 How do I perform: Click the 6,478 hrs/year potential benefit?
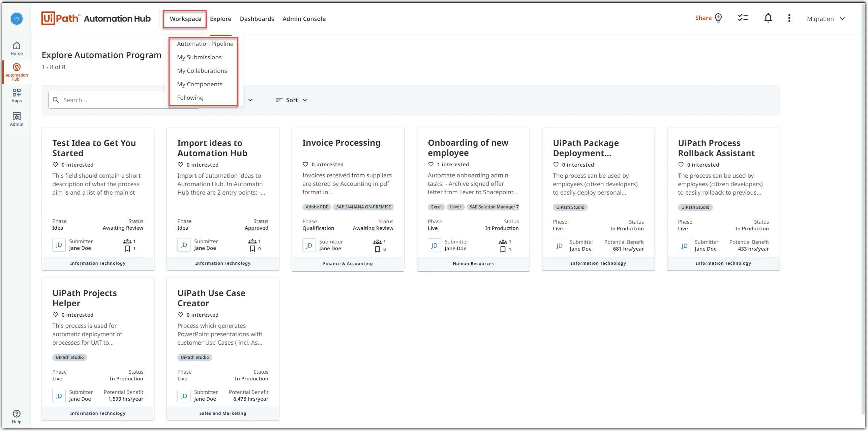(x=251, y=399)
